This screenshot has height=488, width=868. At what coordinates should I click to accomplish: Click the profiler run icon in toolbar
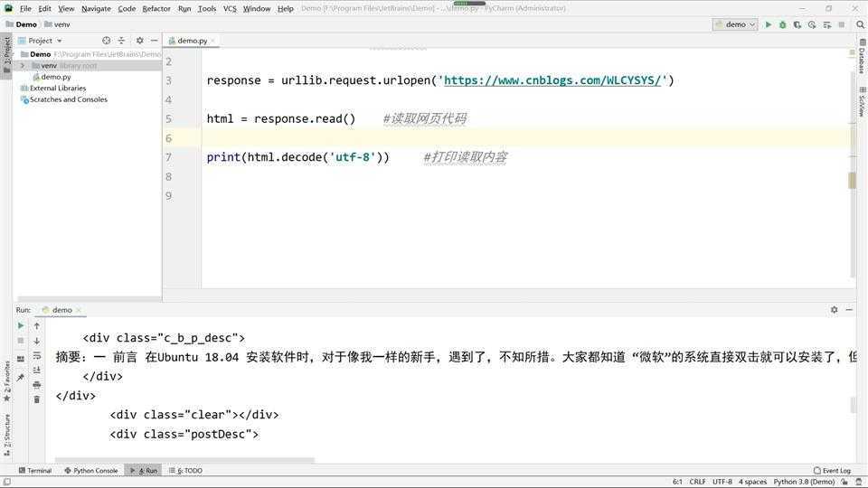click(x=812, y=24)
